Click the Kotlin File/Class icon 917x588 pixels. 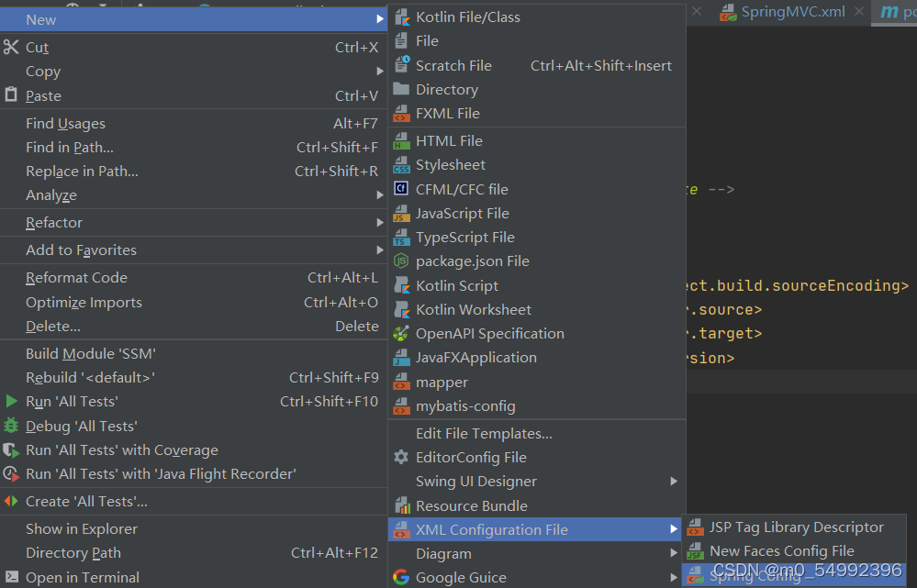[402, 17]
